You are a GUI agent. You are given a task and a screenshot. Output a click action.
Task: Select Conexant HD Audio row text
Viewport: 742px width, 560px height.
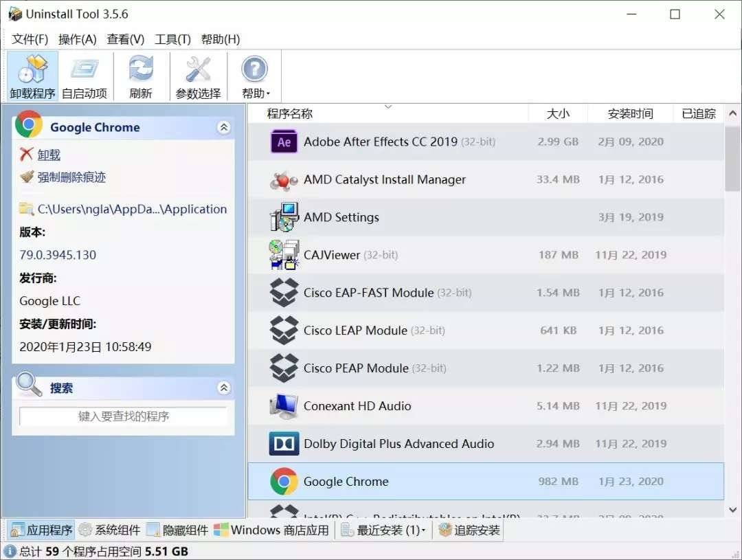pos(357,406)
